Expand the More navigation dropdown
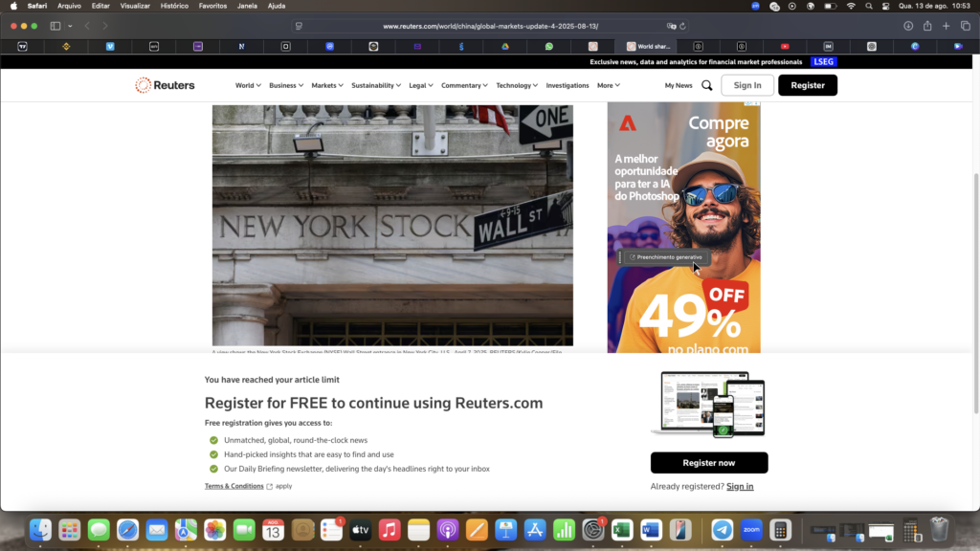This screenshot has width=980, height=551. pyautogui.click(x=608, y=85)
